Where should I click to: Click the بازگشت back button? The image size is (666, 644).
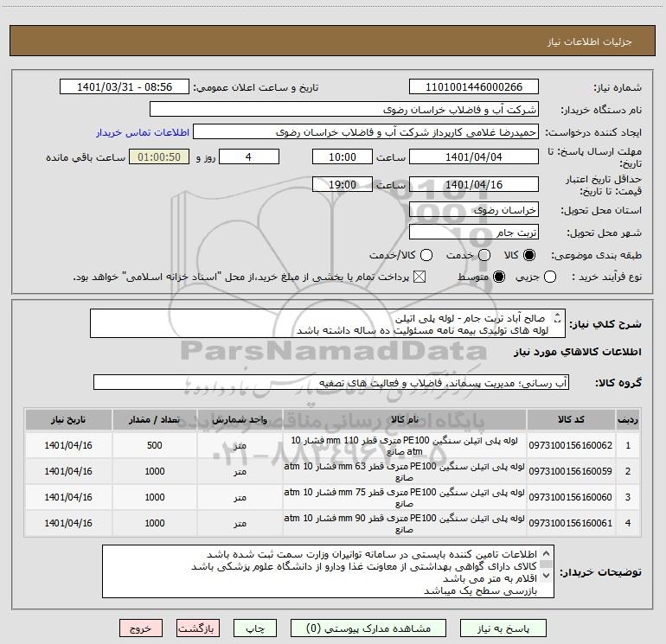tap(198, 628)
